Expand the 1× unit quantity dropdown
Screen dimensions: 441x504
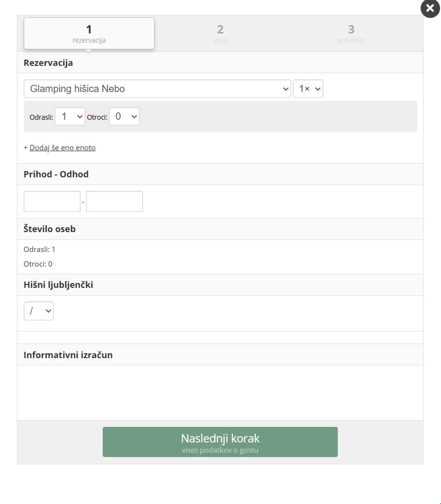[308, 89]
